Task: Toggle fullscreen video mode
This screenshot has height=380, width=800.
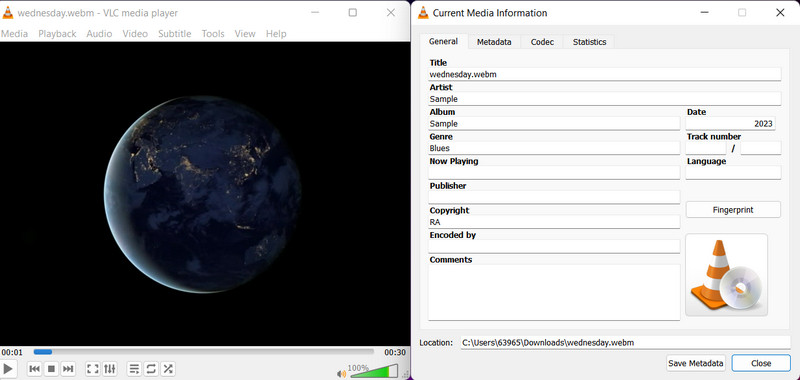Action: pos(92,368)
